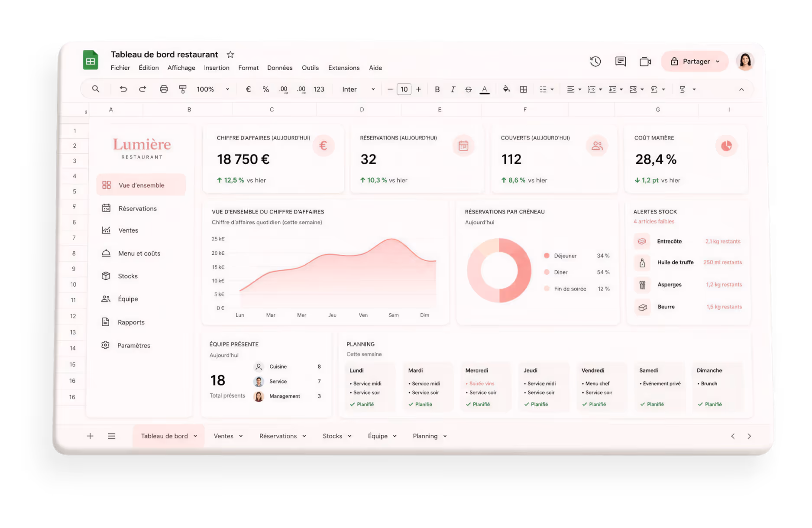Click the Déjeuner legend color dot

click(547, 256)
